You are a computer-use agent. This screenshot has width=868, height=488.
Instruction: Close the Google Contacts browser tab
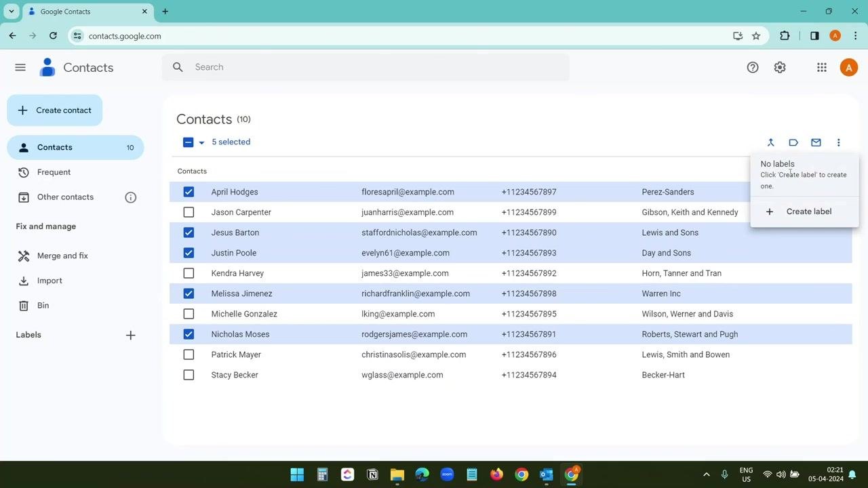pos(144,12)
